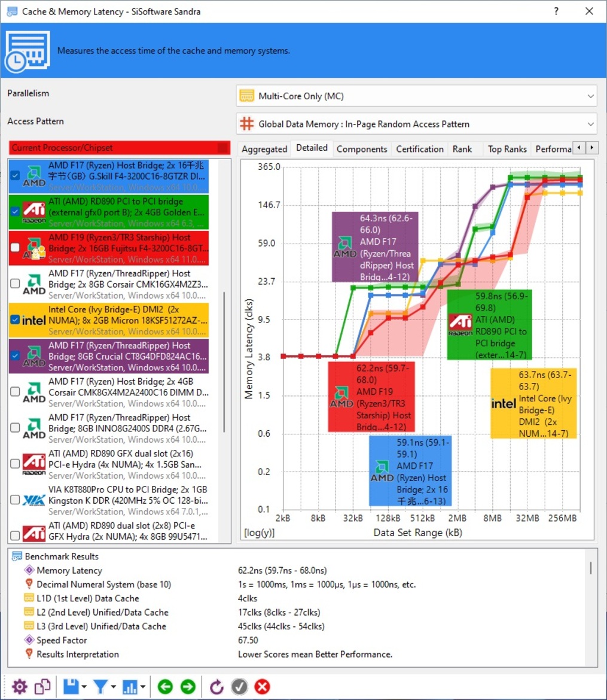The height and width of the screenshot is (700, 607).
Task: Select the Detailed tab
Action: pyautogui.click(x=312, y=148)
